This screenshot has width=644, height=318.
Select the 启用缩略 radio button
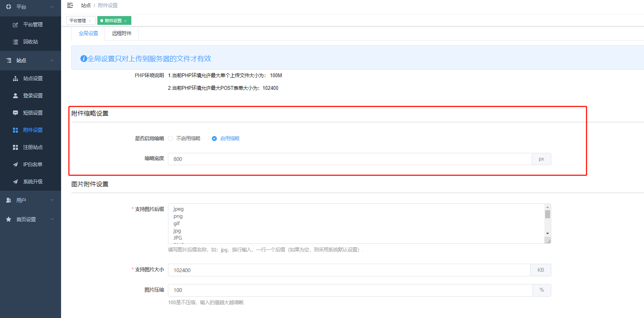pos(214,139)
